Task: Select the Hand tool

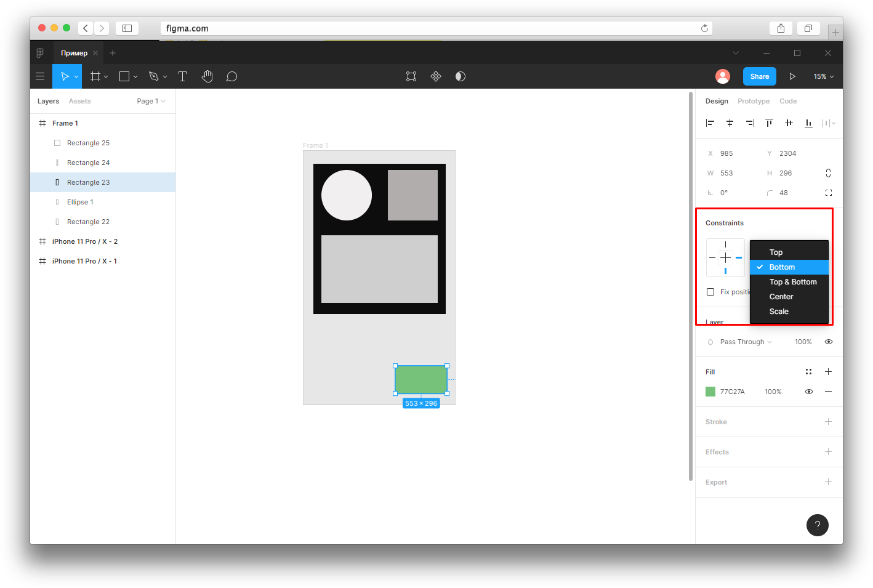Action: 207,76
